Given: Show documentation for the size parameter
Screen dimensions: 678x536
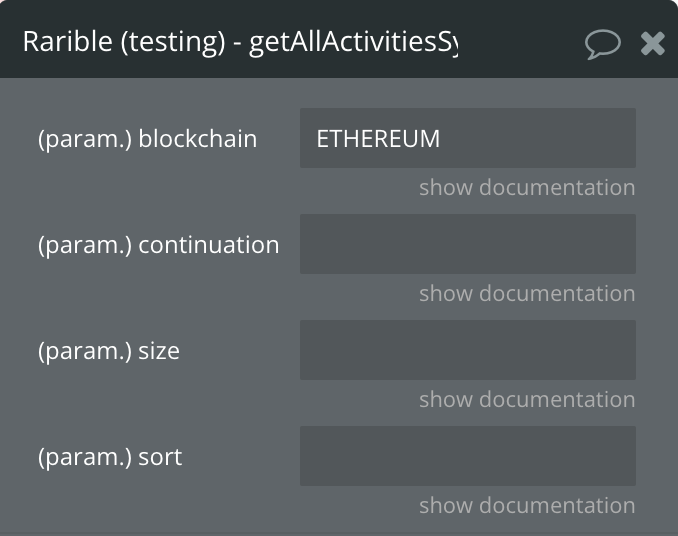Looking at the screenshot, I should (x=527, y=399).
